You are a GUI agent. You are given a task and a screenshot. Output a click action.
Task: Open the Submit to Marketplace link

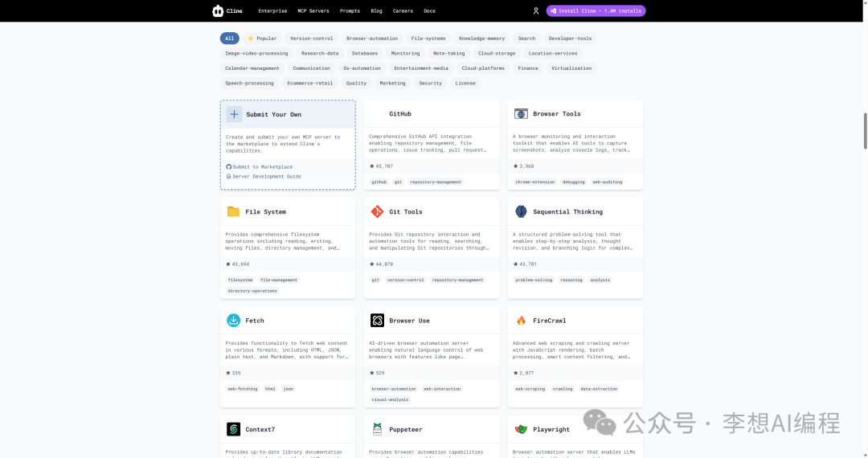point(262,166)
